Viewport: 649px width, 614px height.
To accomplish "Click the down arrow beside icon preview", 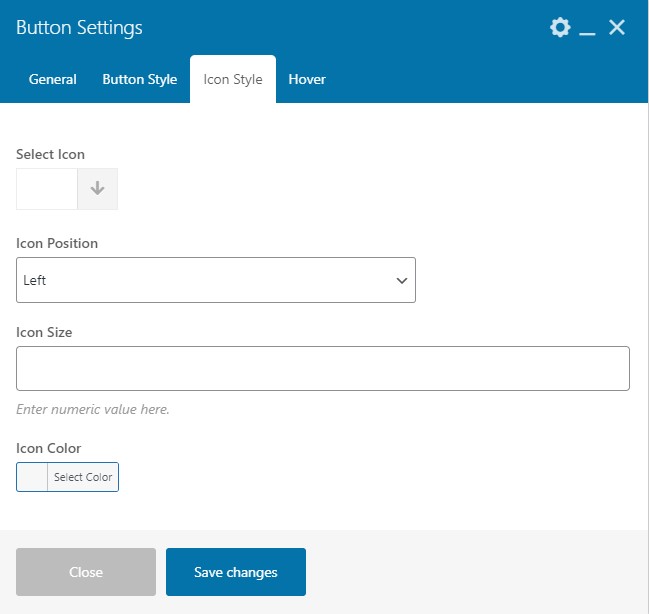I will pyautogui.click(x=97, y=189).
